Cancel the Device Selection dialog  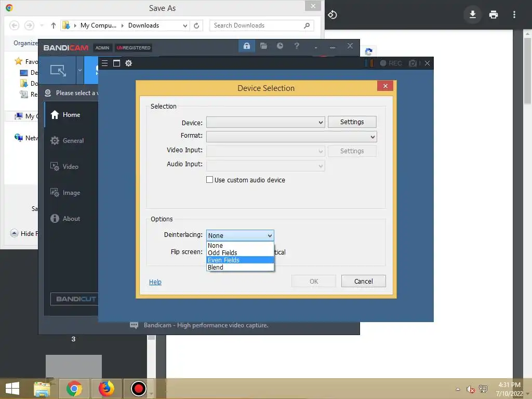(363, 281)
